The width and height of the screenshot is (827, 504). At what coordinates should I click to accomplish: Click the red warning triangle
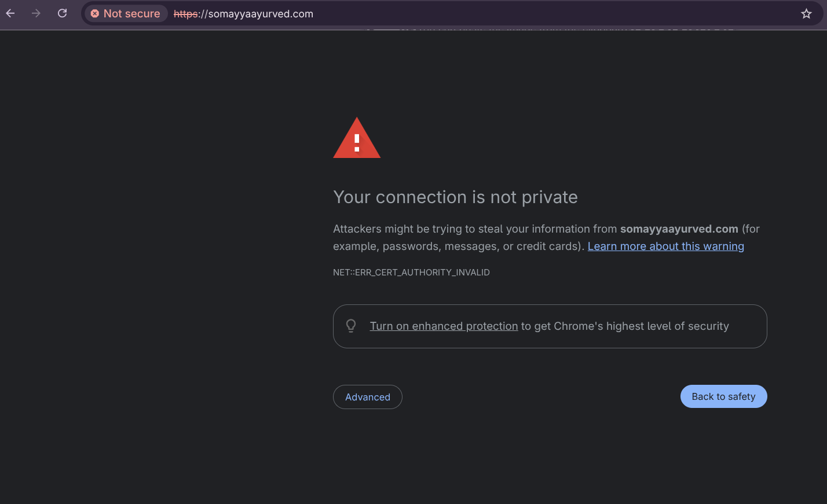point(357,138)
